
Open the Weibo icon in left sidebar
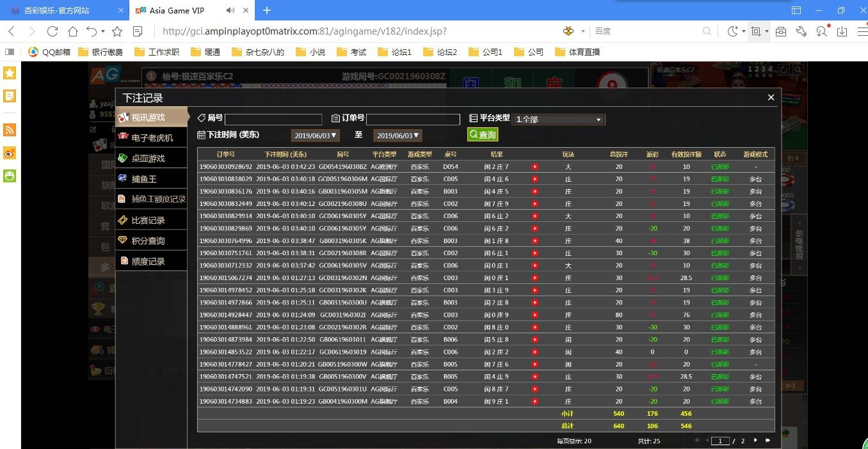[10, 153]
